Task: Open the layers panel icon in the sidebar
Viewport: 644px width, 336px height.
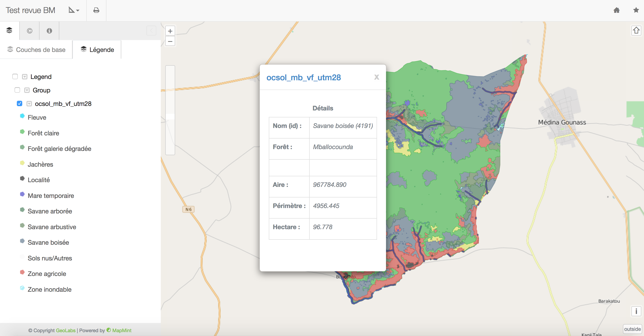Action: (9, 30)
